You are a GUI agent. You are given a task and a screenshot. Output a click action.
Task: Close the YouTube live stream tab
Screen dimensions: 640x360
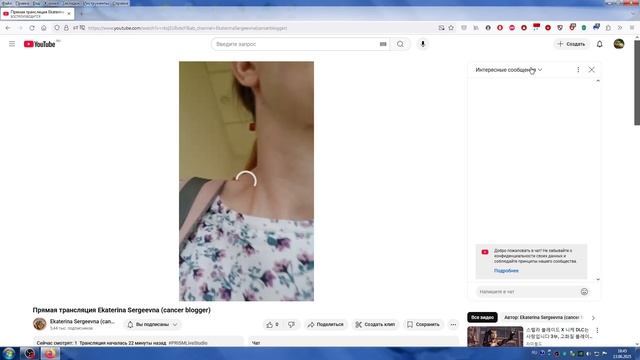69,14
